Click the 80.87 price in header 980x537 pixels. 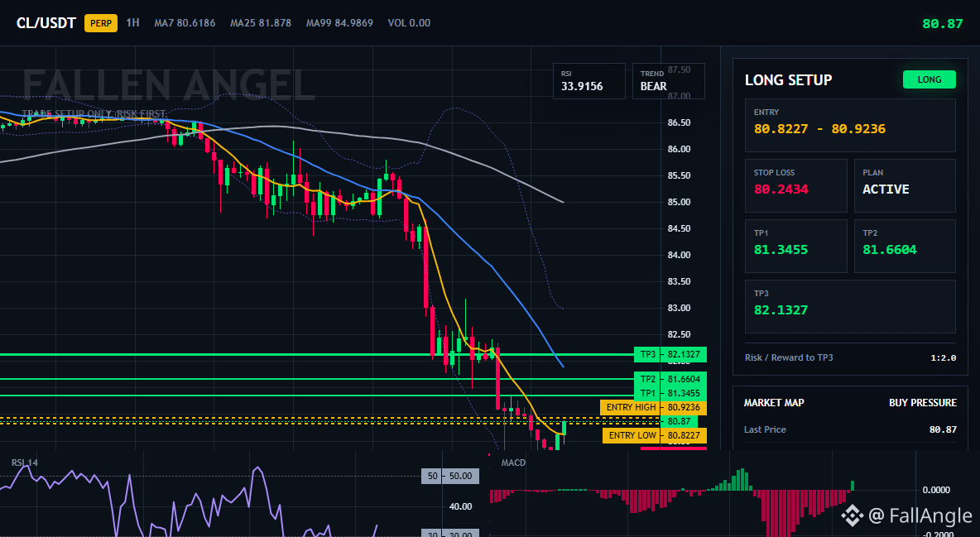[943, 24]
